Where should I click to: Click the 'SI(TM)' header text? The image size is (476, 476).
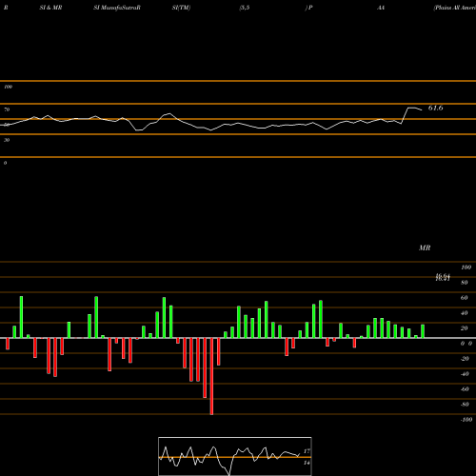[x=181, y=8]
